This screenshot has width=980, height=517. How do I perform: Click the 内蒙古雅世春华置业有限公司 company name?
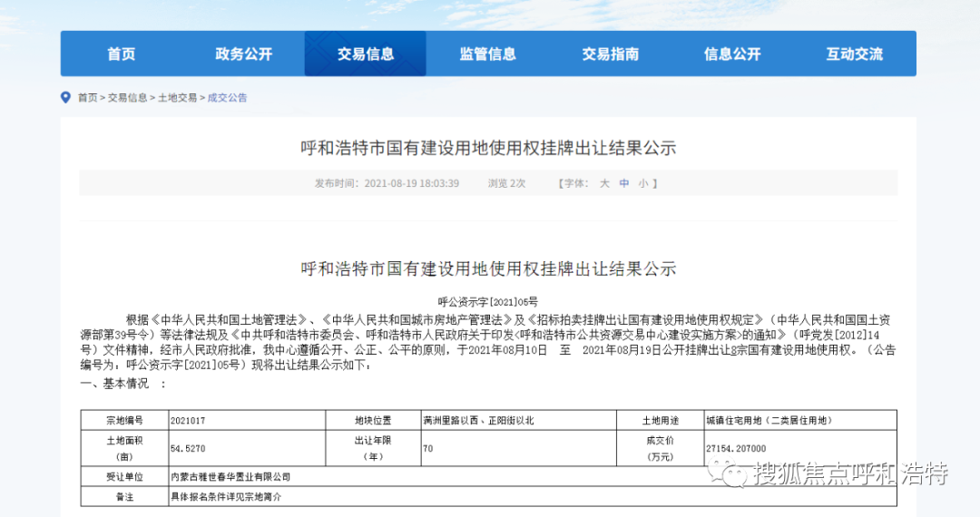230,476
